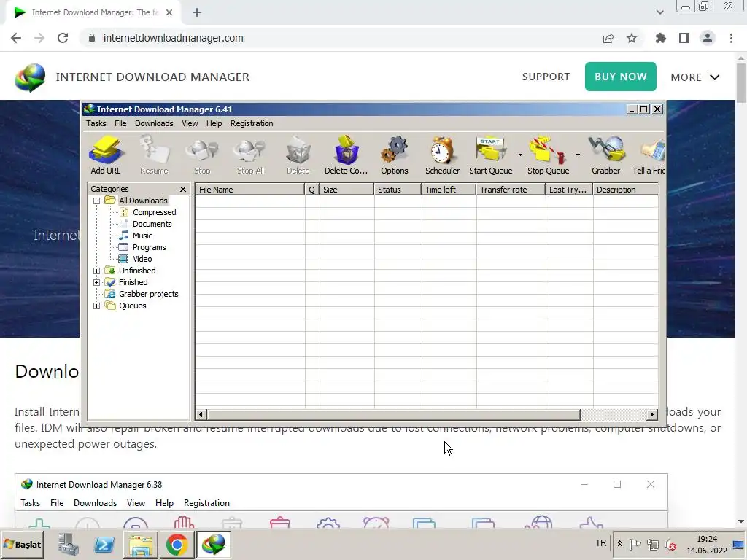The image size is (747, 560).
Task: Click the Add URL toolbar icon
Action: tap(105, 155)
